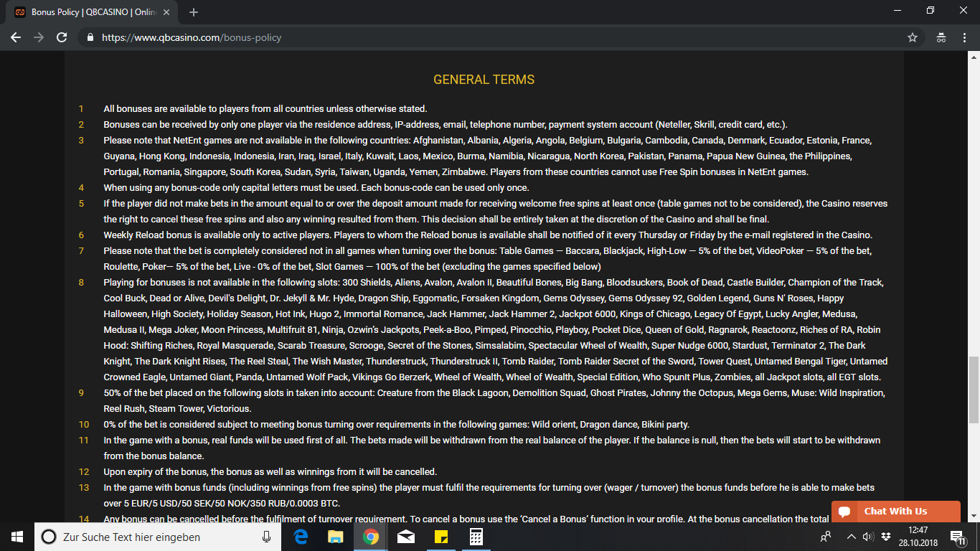
Task: Open File Explorer from taskbar
Action: point(336,537)
